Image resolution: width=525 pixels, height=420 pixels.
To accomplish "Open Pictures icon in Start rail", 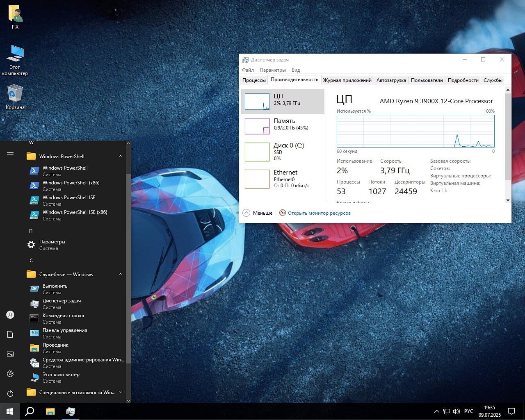I will click(10, 354).
